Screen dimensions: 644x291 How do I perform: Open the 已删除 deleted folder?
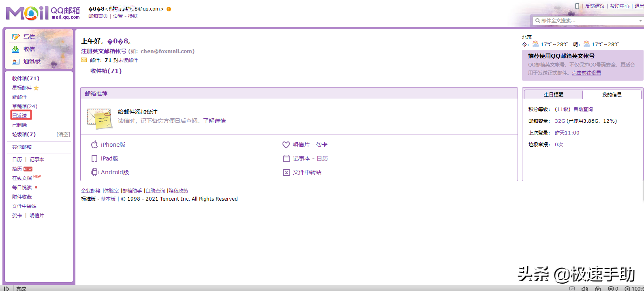tap(19, 125)
